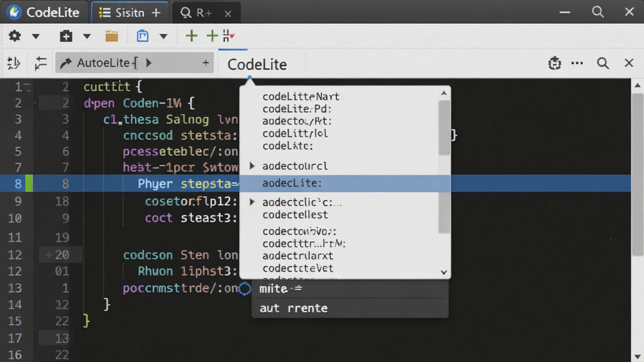Viewport: 644px width, 362px height.
Task: Choose codectcteVet completion entry
Action: tap(297, 268)
